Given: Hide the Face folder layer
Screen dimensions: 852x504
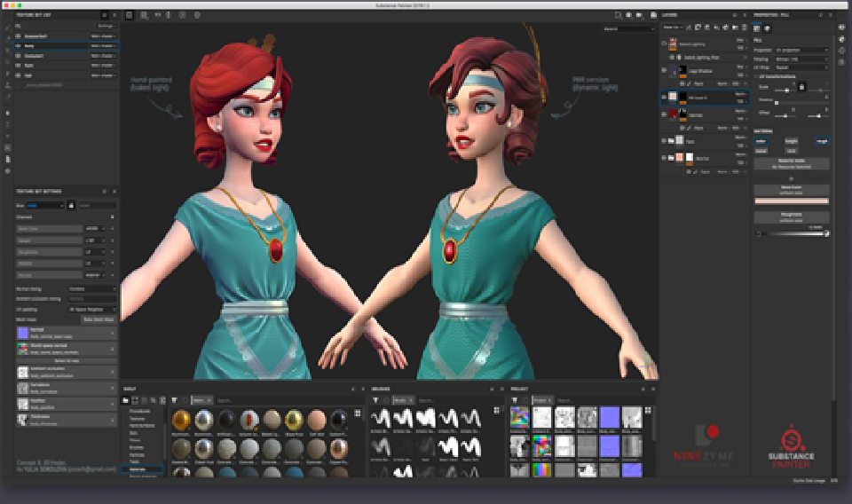Looking at the screenshot, I should [x=664, y=140].
